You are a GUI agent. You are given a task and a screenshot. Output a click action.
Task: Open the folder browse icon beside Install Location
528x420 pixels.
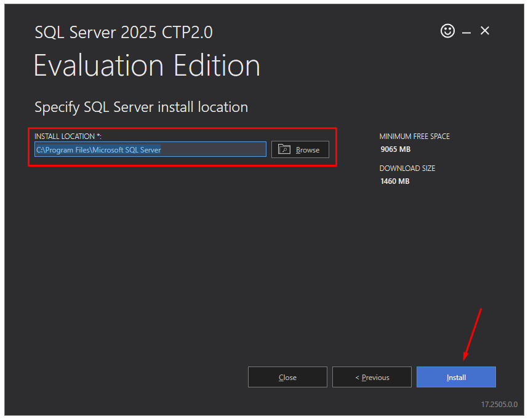point(284,149)
